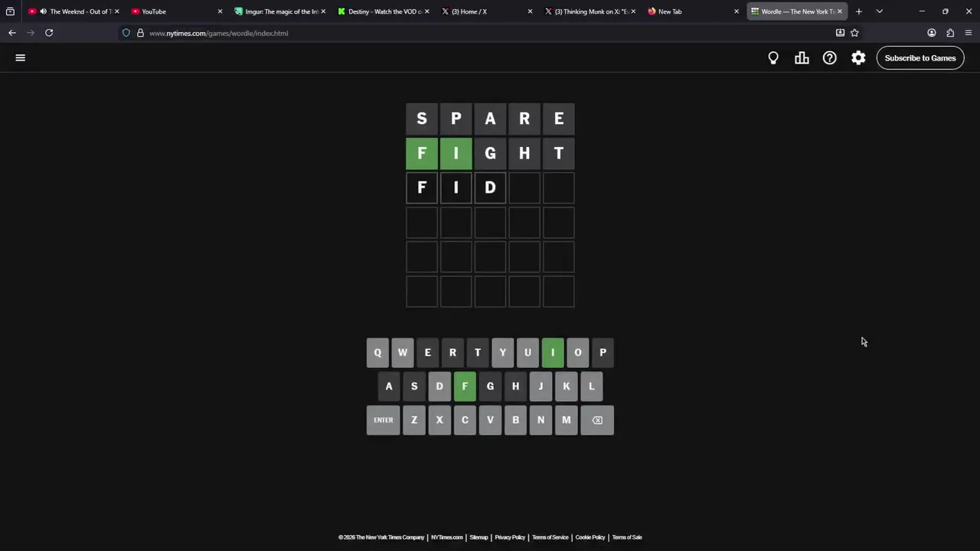Switch to the Thinking Munk X tab
980x551 pixels.
click(x=590, y=11)
